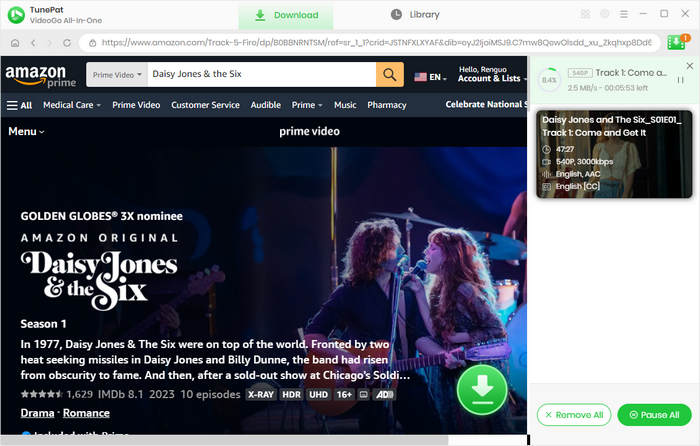The height and width of the screenshot is (446, 700).
Task: Click the Daisy Jones & the Six title logo
Action: coord(99,280)
